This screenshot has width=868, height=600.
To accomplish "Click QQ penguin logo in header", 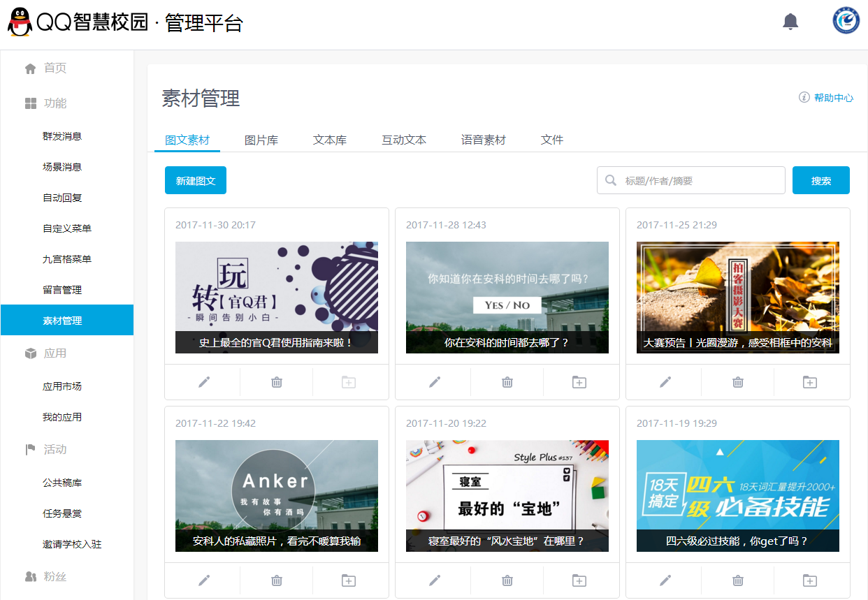I will click(x=20, y=22).
